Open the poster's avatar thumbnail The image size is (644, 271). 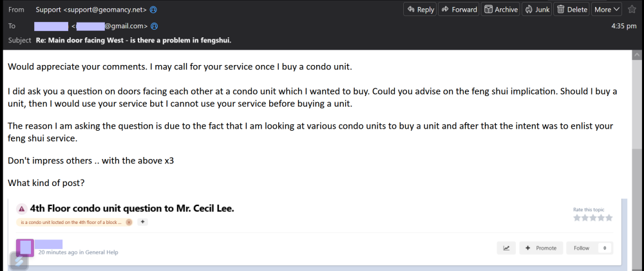pyautogui.click(x=24, y=247)
